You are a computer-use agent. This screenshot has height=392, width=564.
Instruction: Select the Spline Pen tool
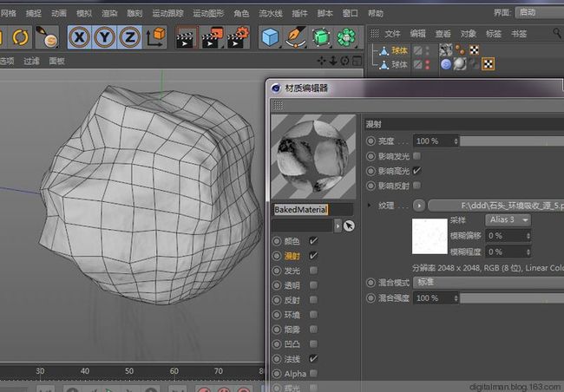click(x=296, y=37)
